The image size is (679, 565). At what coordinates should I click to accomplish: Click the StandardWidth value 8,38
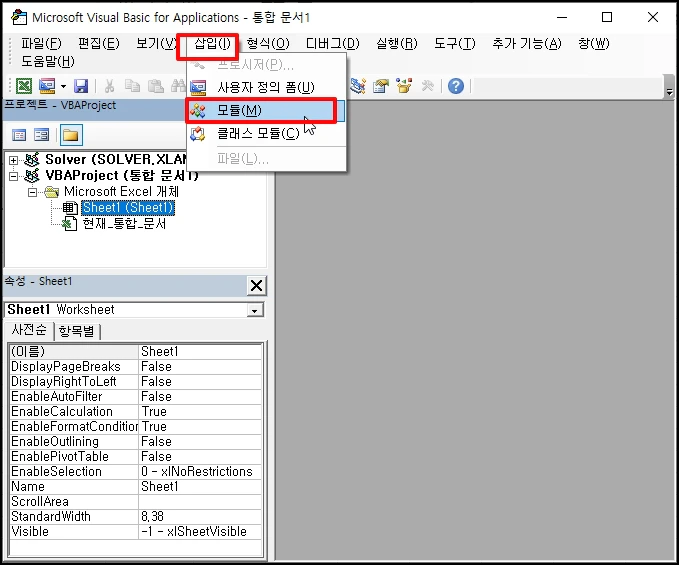[200, 517]
